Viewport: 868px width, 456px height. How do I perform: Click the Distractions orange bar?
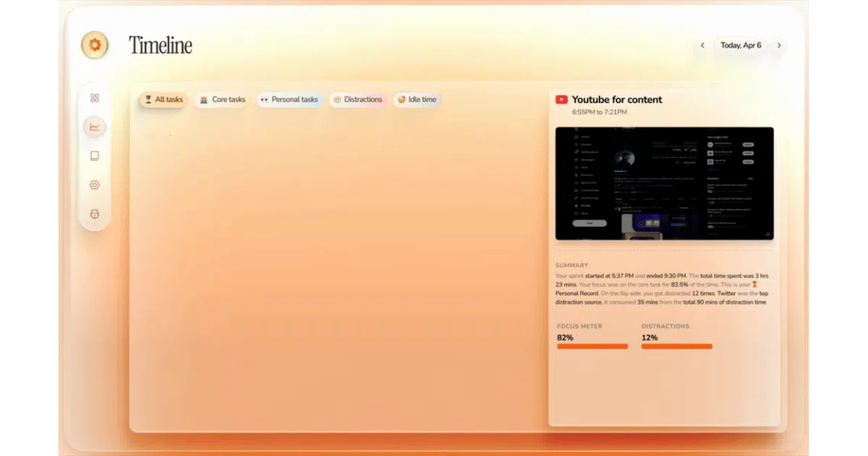676,347
